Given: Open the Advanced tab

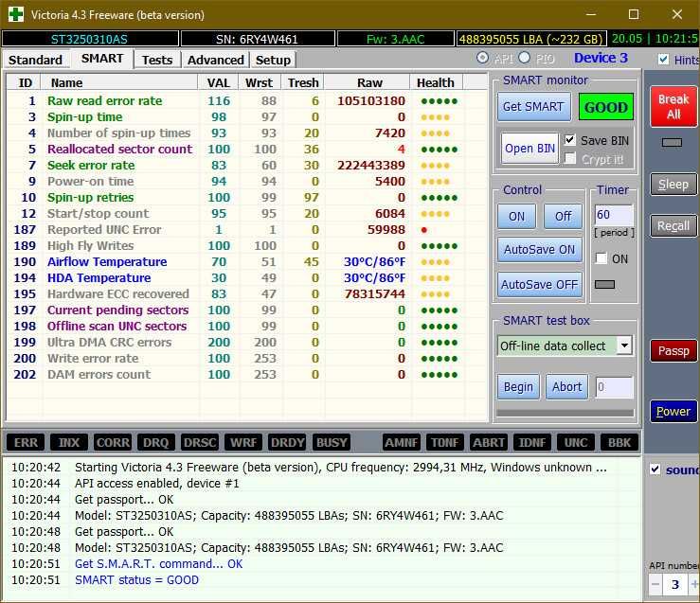Looking at the screenshot, I should [x=215, y=60].
